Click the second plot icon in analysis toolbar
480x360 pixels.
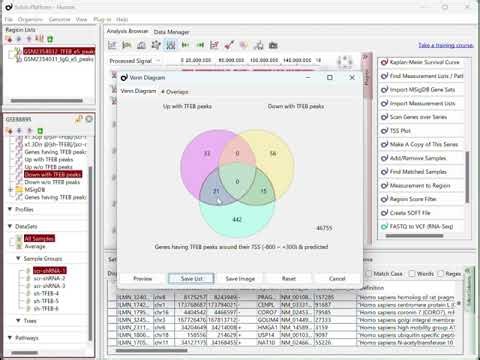[127, 45]
